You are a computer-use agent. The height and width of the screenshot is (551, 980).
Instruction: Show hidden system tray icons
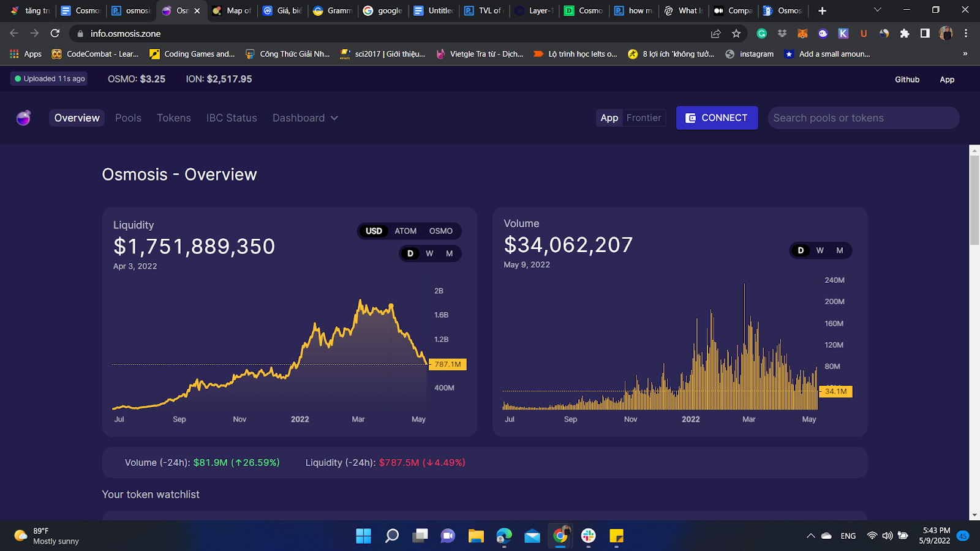pos(810,536)
